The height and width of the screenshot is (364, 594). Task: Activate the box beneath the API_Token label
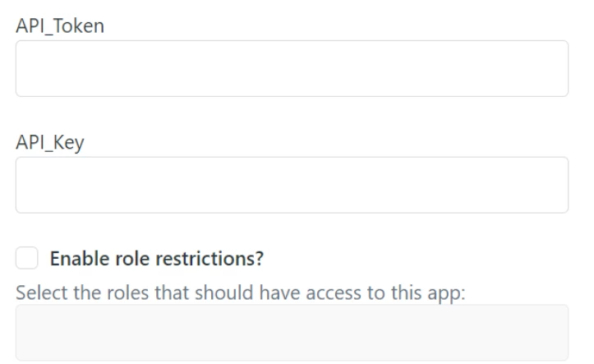pyautogui.click(x=292, y=68)
